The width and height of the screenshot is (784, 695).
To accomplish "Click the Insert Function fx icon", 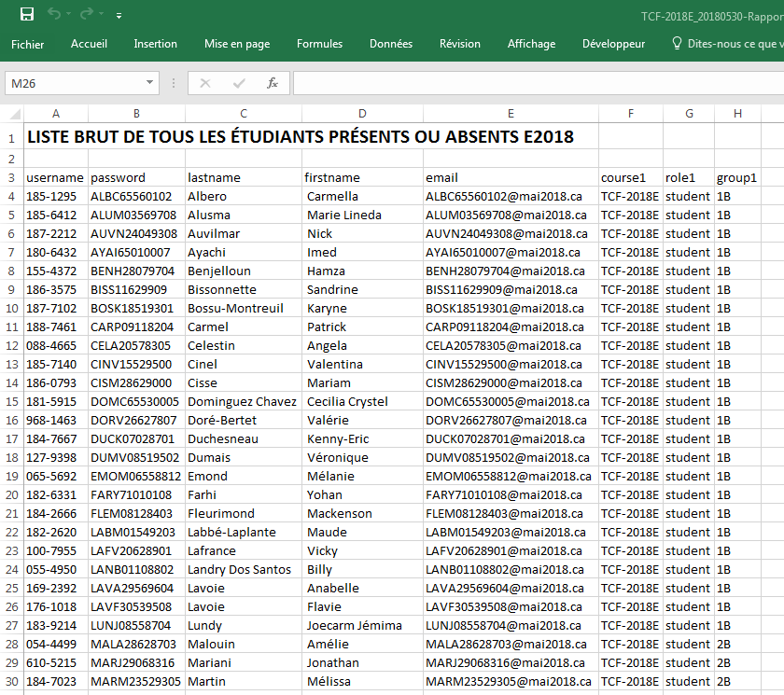I will [x=273, y=83].
